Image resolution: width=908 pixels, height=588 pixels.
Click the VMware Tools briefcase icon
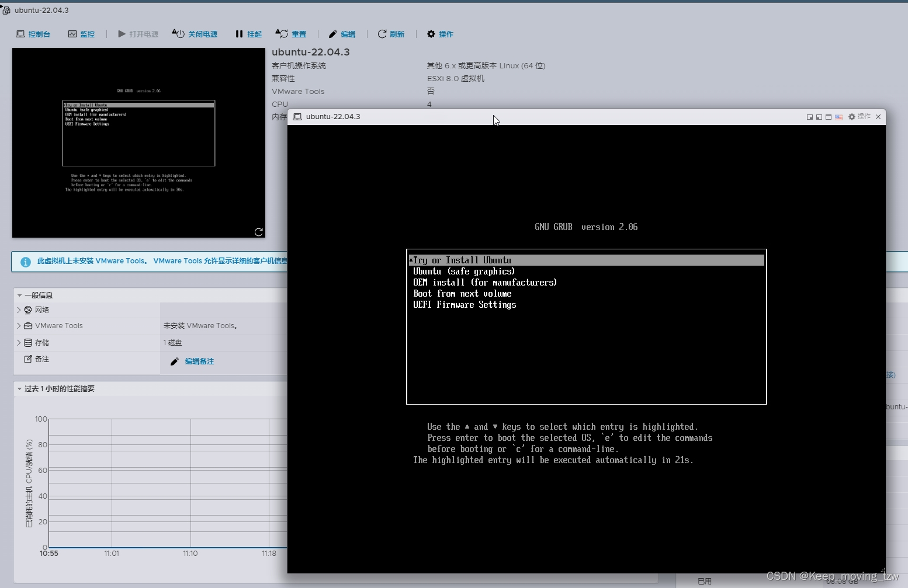[28, 326]
